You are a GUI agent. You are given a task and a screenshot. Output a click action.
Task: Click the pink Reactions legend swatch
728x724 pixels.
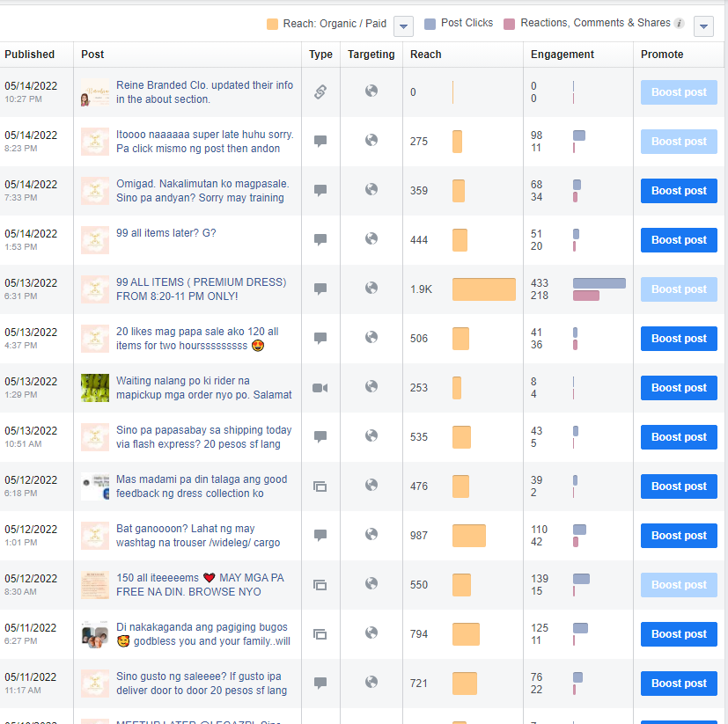(509, 24)
